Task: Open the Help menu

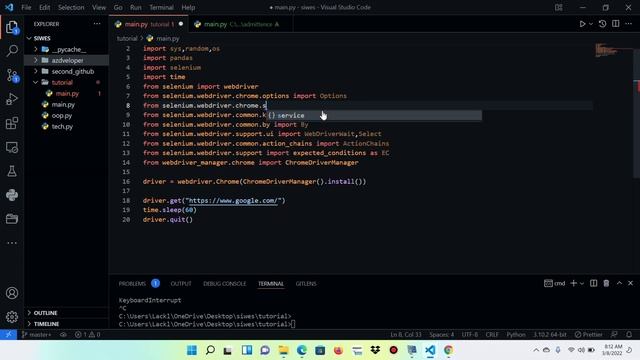Action: 188,7
